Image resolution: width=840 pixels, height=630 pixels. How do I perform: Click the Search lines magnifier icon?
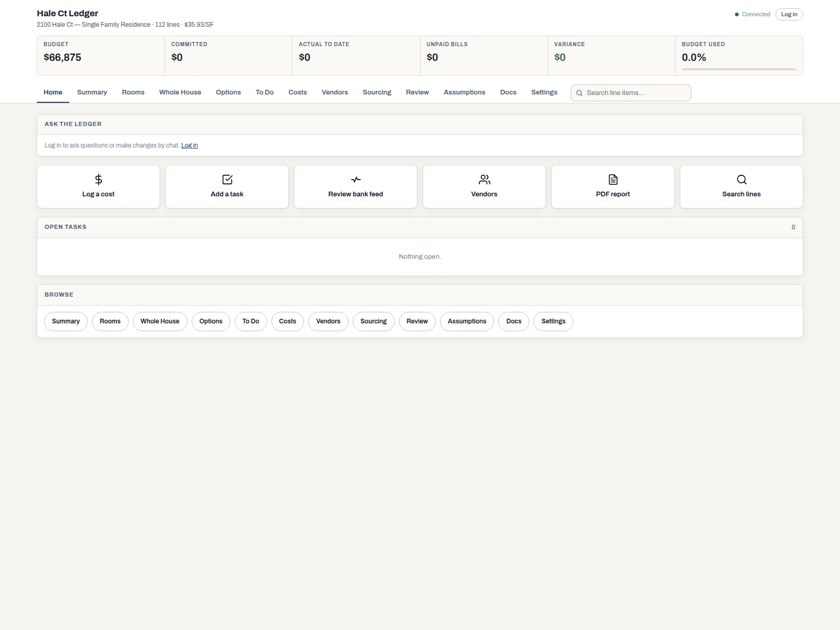click(742, 180)
